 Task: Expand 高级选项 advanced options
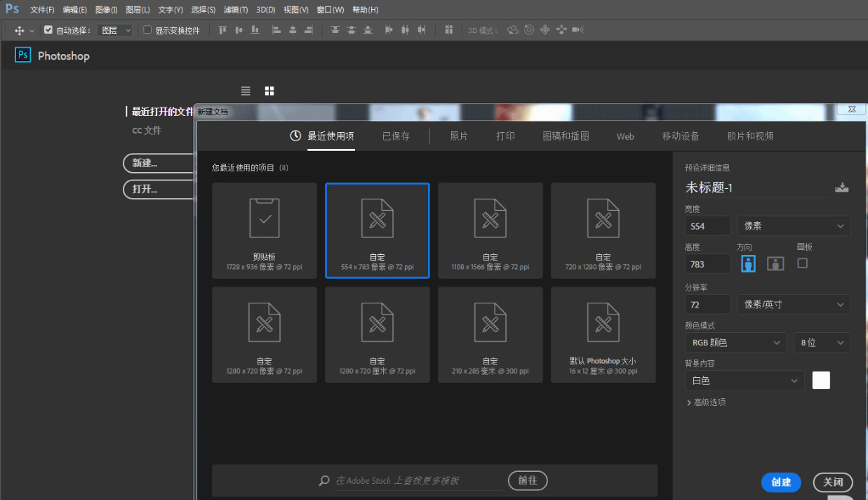pyautogui.click(x=706, y=402)
